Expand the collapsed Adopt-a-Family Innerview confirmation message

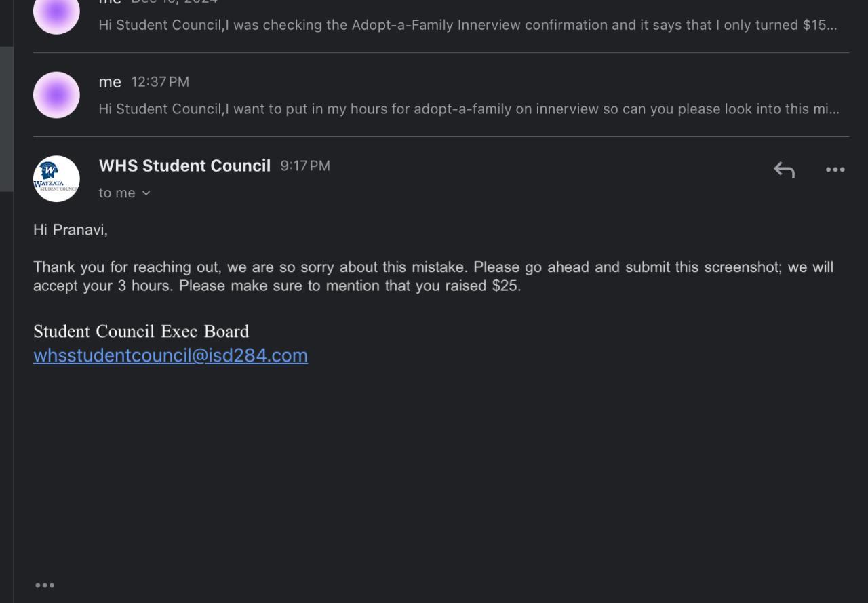coord(468,25)
